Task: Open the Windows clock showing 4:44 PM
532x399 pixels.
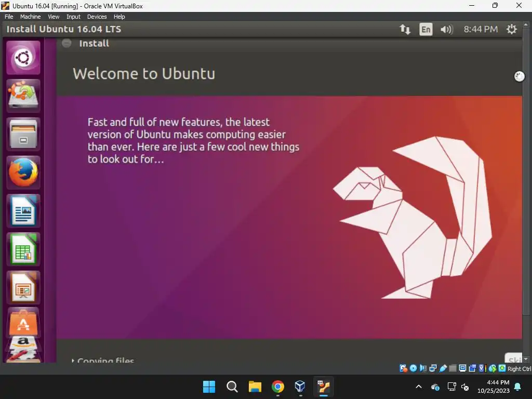Action: pyautogui.click(x=494, y=387)
